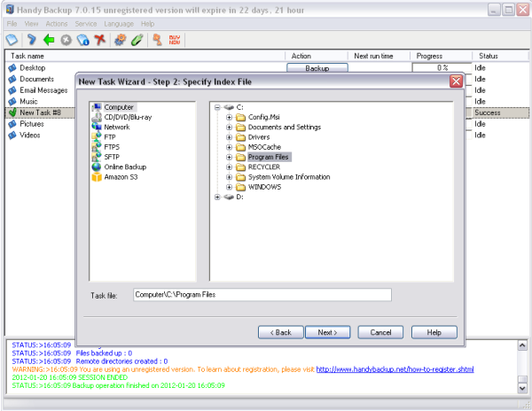This screenshot has width=532, height=411.
Task: Open the File menu
Action: click(12, 24)
